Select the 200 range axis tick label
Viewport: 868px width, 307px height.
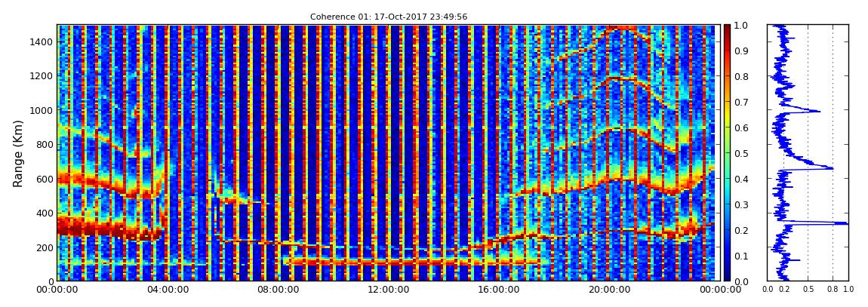[x=45, y=247]
